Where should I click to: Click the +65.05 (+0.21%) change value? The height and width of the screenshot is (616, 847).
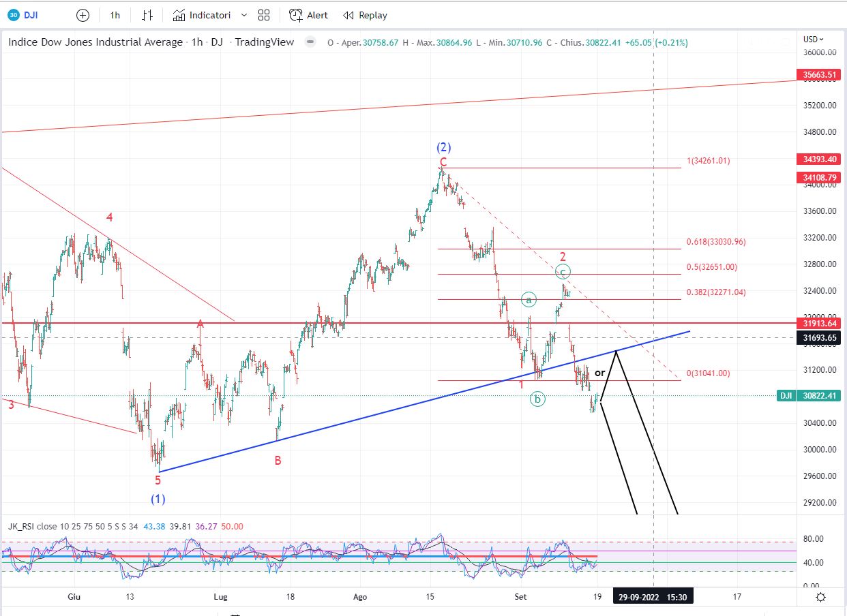658,42
